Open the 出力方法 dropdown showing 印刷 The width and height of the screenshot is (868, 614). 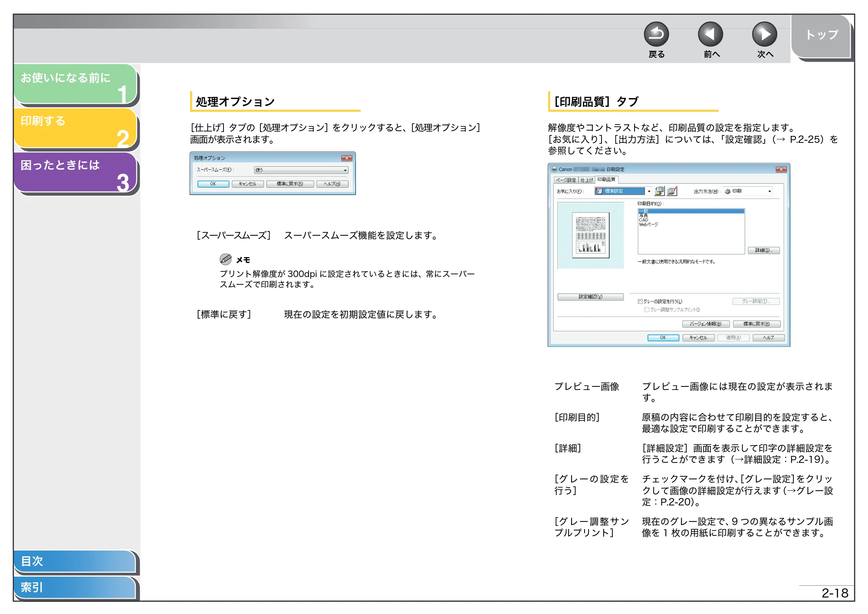point(748,191)
